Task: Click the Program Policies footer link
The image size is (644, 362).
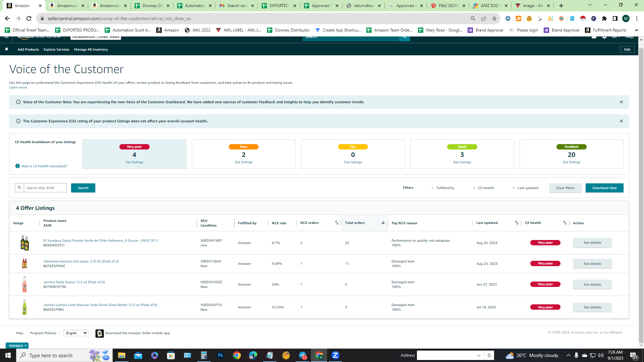Action: point(43,333)
